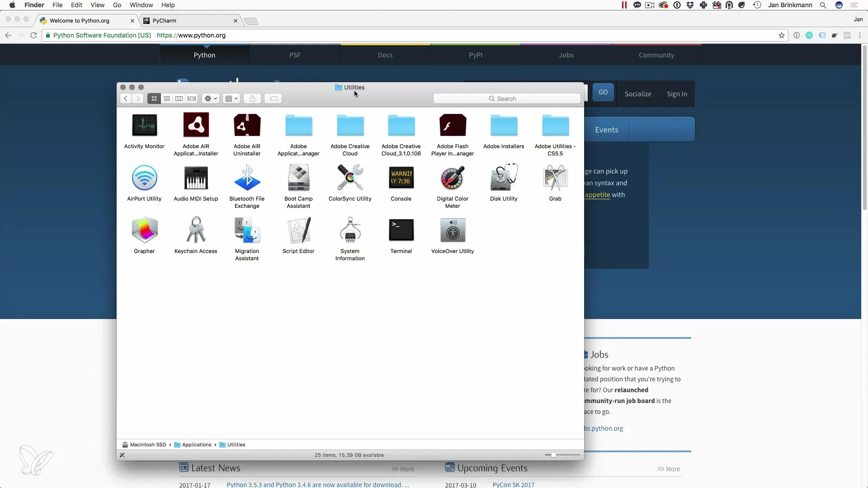Click Macintosh SSD in the path bar
Screen dimensions: 868x488
point(144,445)
